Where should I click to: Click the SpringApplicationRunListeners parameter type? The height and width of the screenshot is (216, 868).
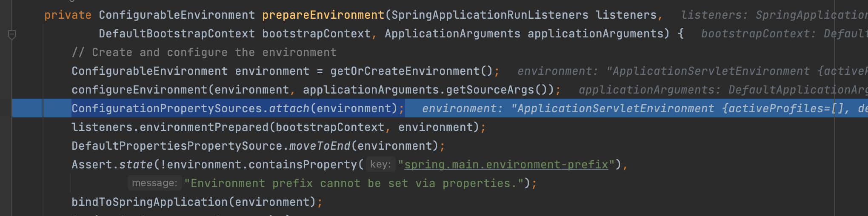click(490, 15)
